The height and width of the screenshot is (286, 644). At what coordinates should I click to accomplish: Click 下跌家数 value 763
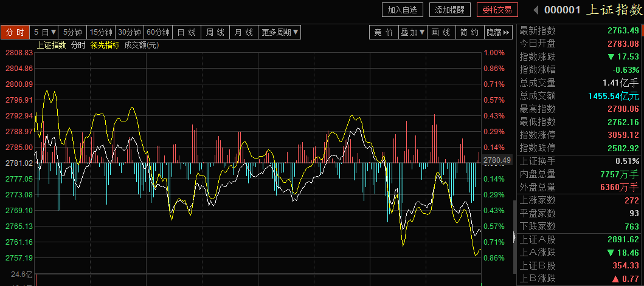tap(632, 226)
